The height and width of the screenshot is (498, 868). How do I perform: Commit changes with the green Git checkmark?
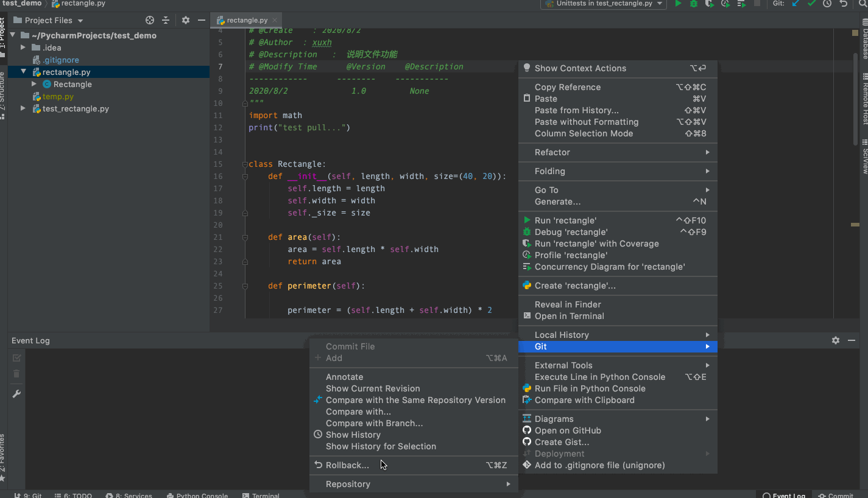[811, 4]
